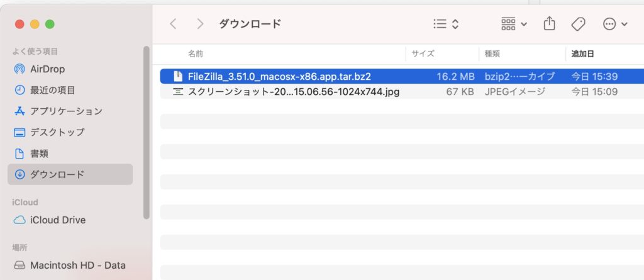This screenshot has width=644, height=280.
Task: Click the AirDrop radar icon
Action: (19, 69)
